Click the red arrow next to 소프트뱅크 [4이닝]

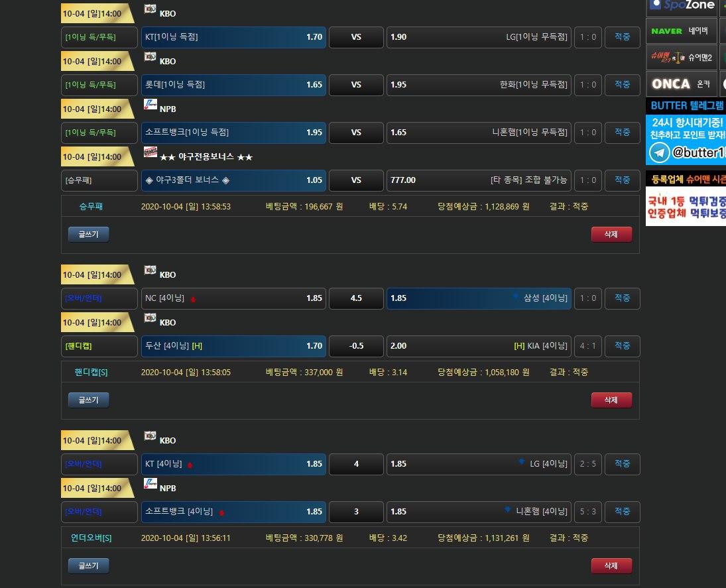[221, 512]
